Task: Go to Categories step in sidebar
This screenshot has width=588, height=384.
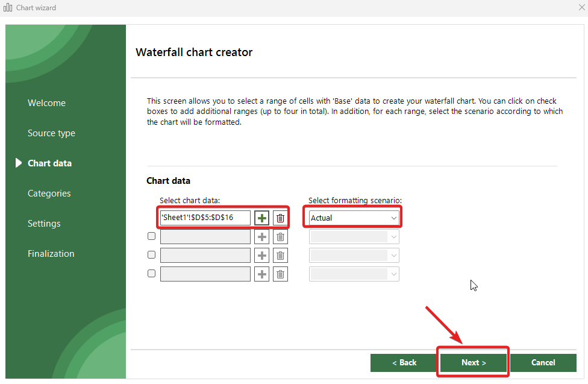Action: click(x=49, y=194)
